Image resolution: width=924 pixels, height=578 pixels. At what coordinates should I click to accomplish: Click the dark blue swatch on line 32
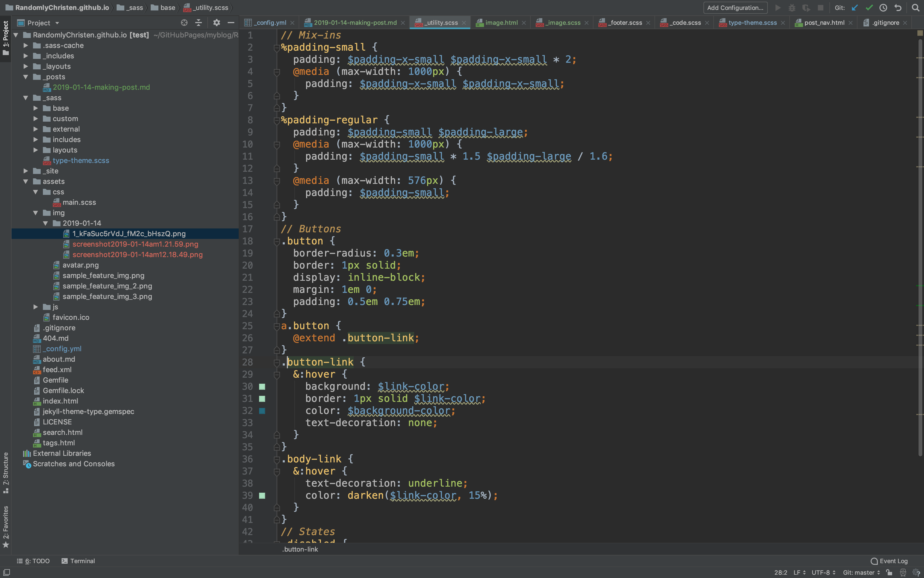pyautogui.click(x=262, y=411)
